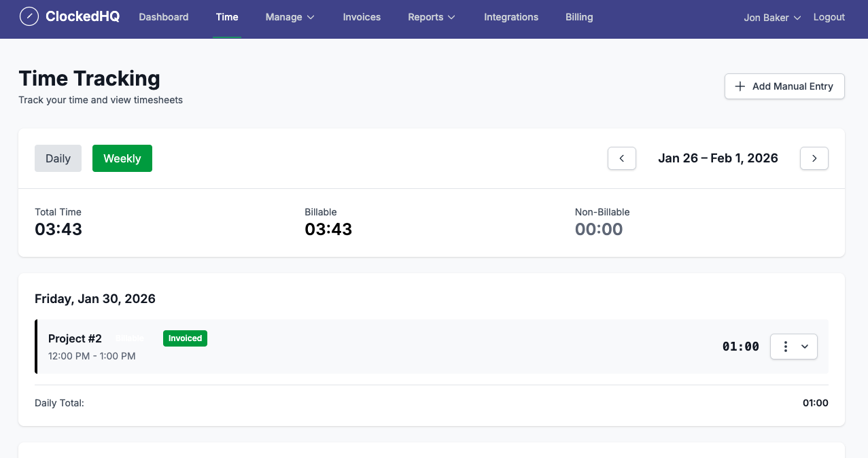Viewport: 868px width, 458px height.
Task: Click the plus icon on Add Manual Entry
Action: click(x=740, y=86)
